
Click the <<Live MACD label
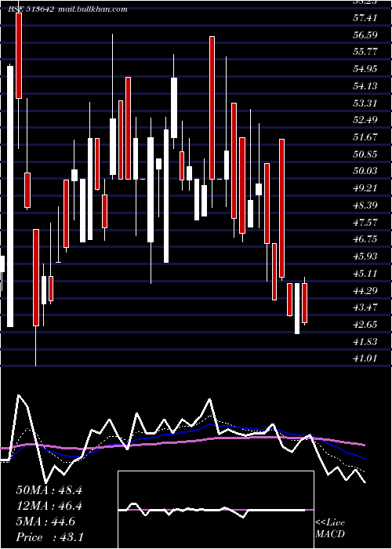[330, 528]
